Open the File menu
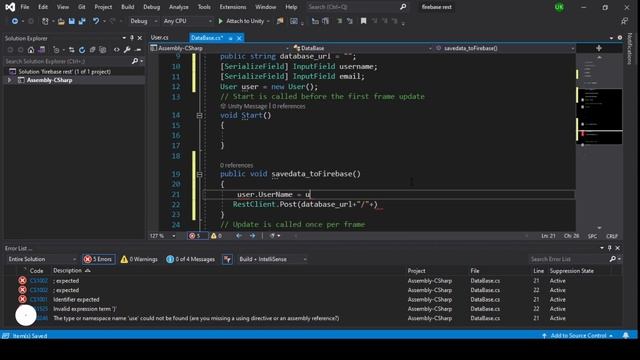 pos(25,7)
